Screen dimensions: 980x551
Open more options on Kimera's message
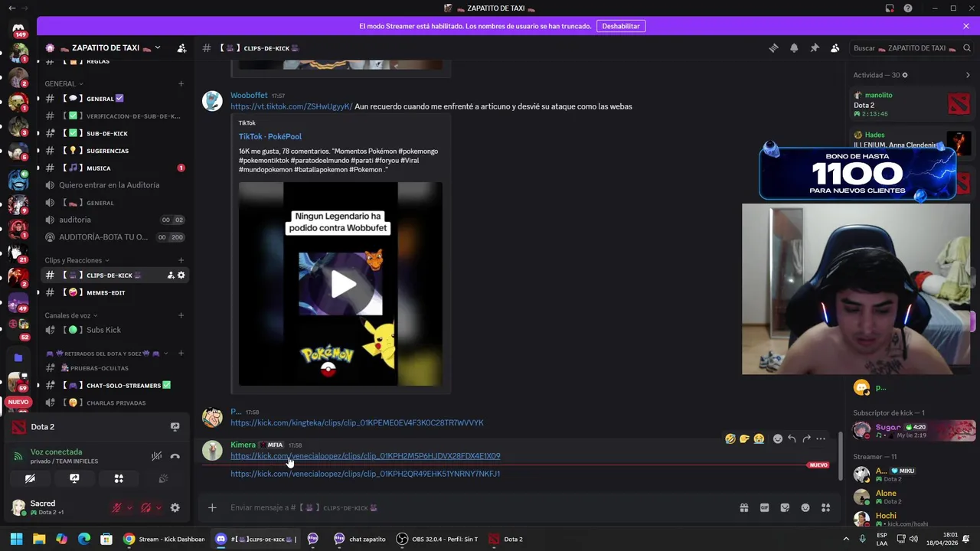pos(821,439)
